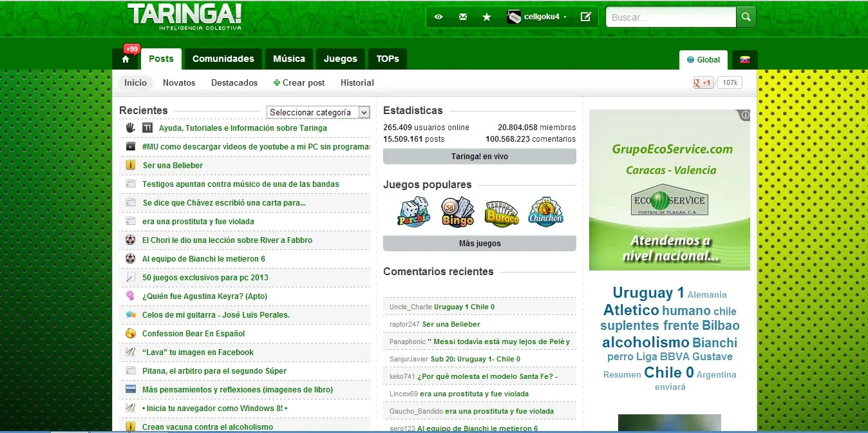Click the icon beside ¿Quién fue Agustina Keyra?
868x433 pixels.
click(131, 296)
